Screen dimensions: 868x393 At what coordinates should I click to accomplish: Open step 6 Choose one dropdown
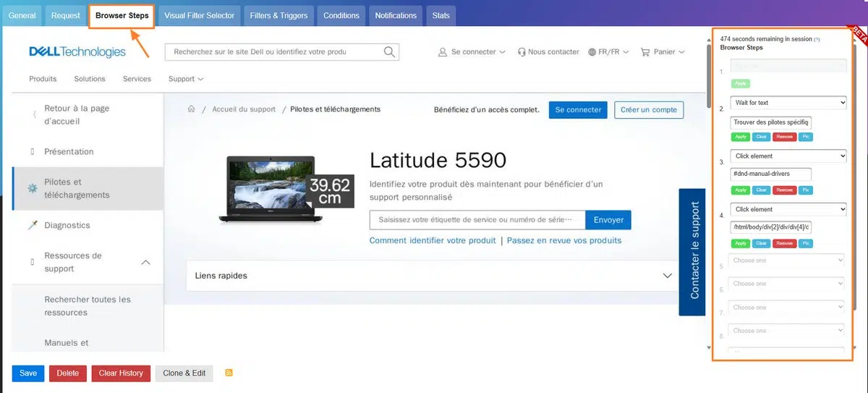tap(787, 284)
